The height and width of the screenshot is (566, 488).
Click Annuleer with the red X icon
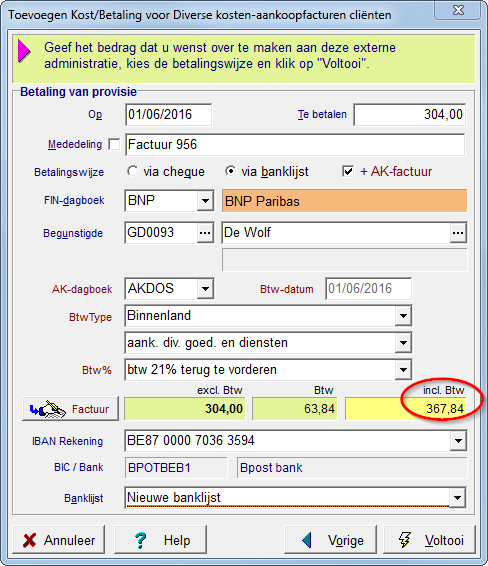[x=59, y=540]
